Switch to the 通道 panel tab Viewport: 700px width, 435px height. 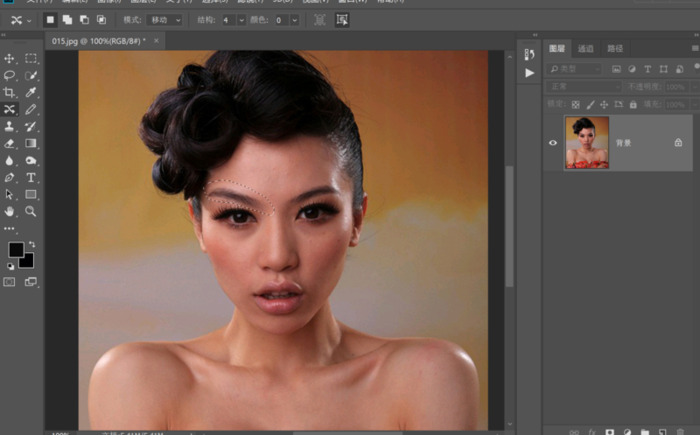[x=586, y=48]
